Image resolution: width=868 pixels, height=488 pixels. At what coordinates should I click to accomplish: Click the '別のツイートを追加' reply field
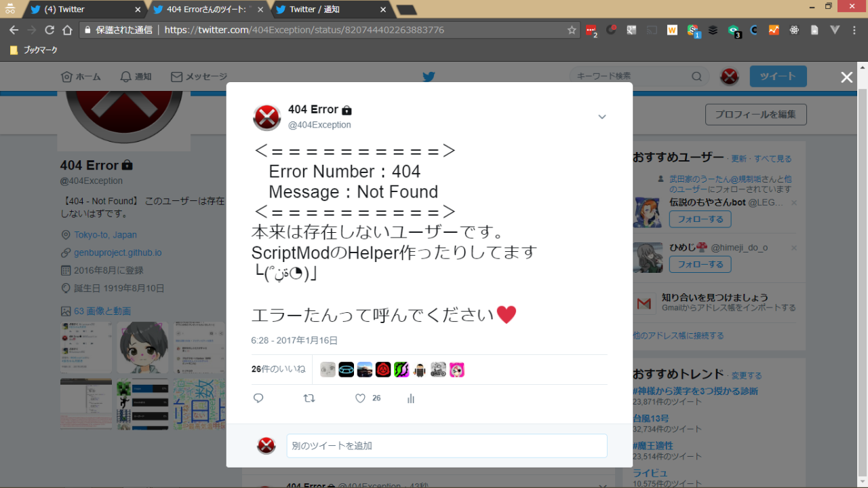[446, 446]
